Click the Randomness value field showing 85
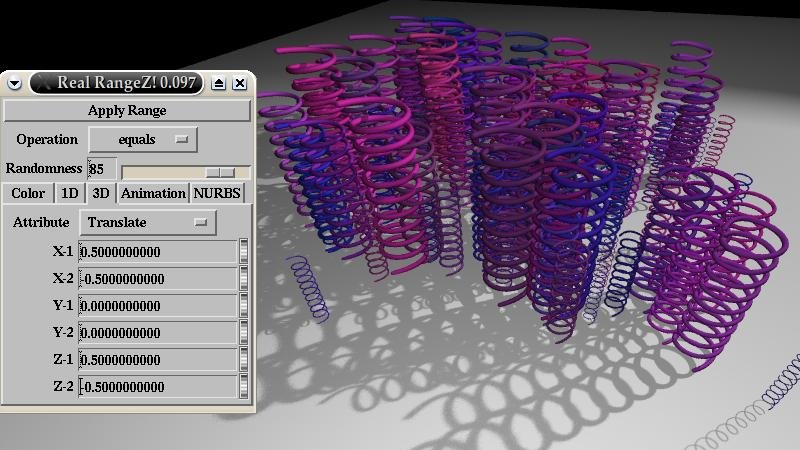The width and height of the screenshot is (800, 450). pyautogui.click(x=102, y=169)
